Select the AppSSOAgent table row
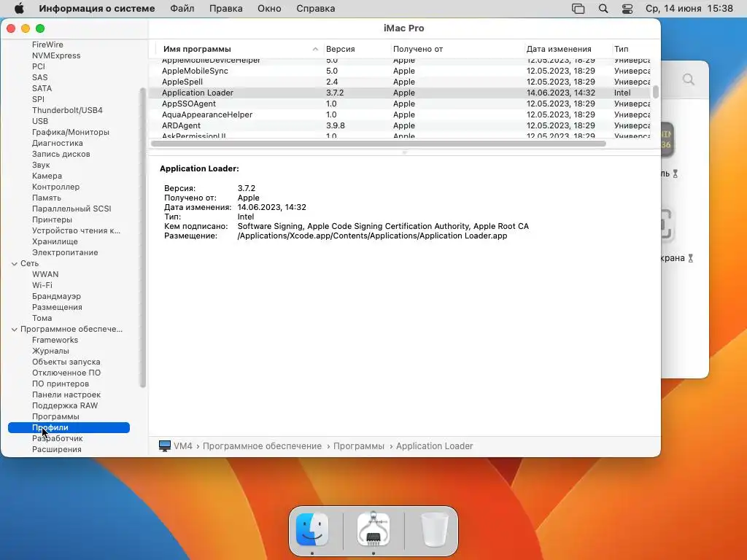 click(399, 104)
